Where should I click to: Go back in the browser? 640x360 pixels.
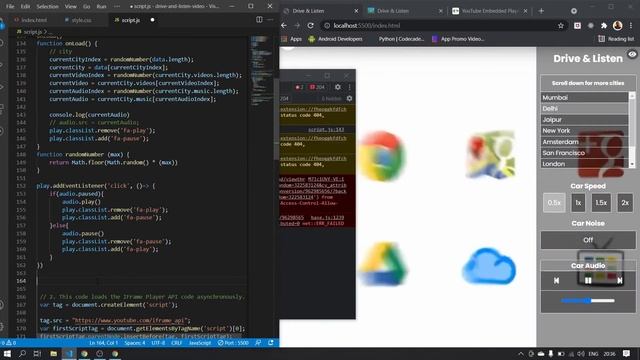tap(284, 25)
